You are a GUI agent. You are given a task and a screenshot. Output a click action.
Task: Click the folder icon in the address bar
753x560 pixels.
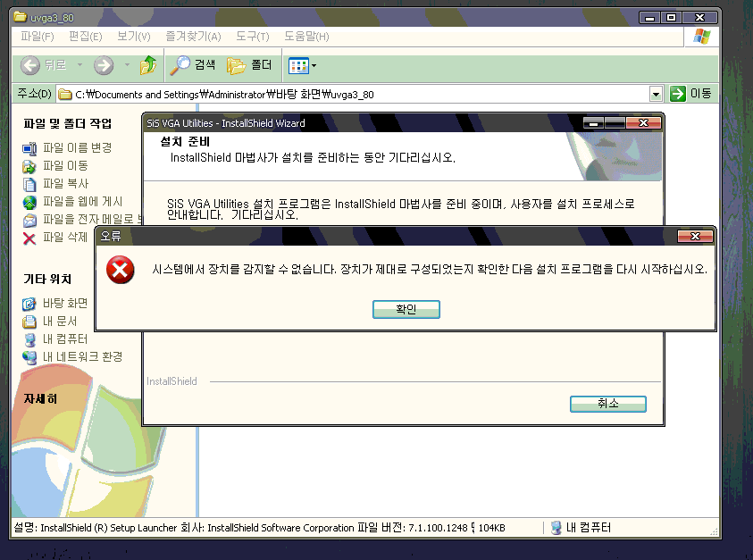pos(65,94)
